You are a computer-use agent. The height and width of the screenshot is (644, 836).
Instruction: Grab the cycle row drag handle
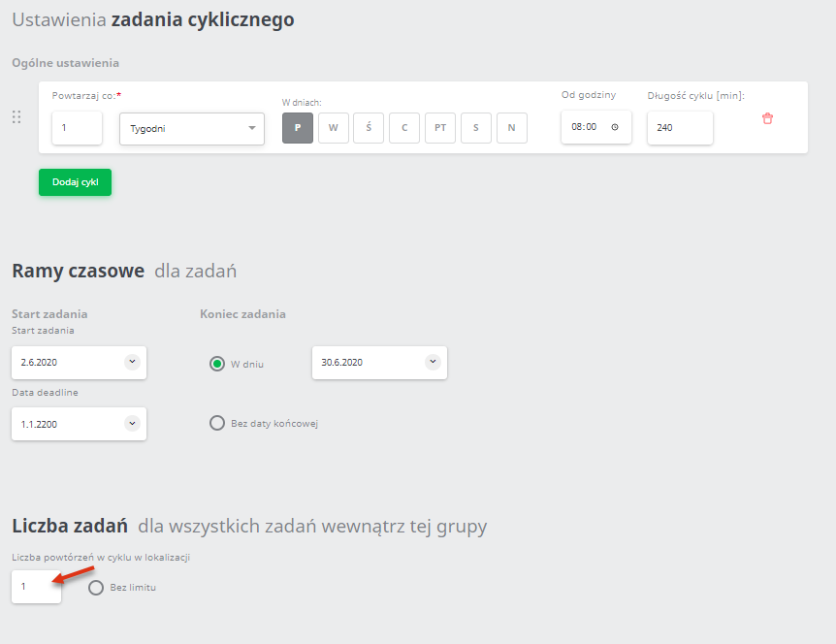pos(16,116)
